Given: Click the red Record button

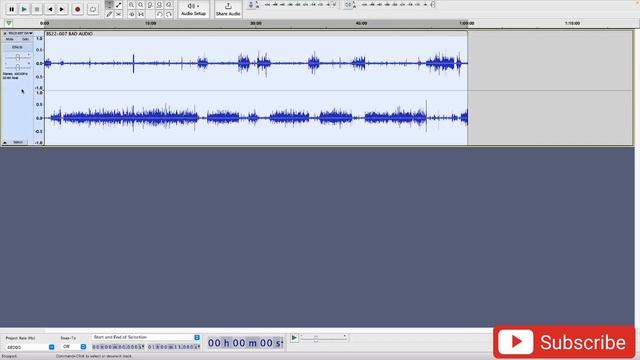Looking at the screenshot, I should click(78, 9).
